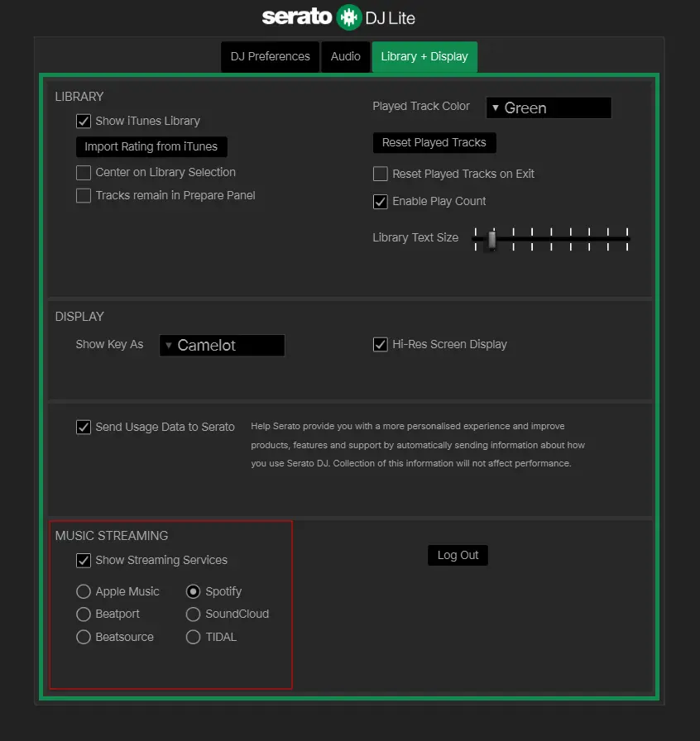Select the Apple Music radio button
This screenshot has width=700, height=741.
(84, 591)
